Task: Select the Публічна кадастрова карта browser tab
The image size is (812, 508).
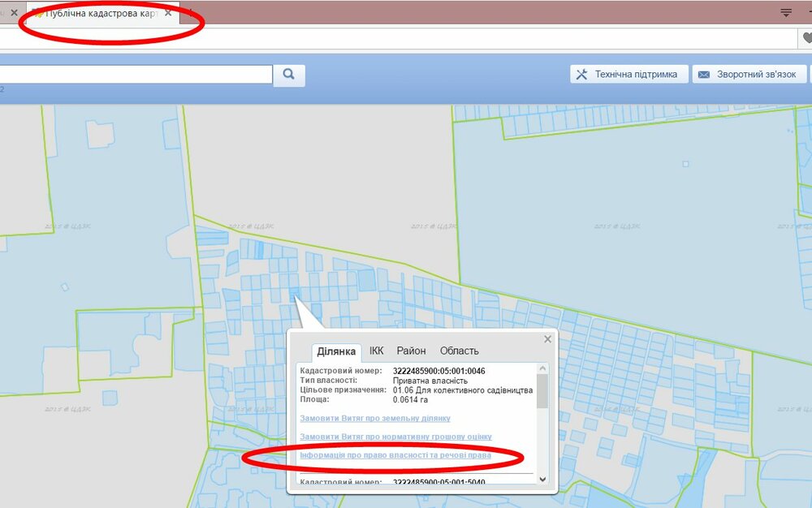Action: (x=102, y=14)
